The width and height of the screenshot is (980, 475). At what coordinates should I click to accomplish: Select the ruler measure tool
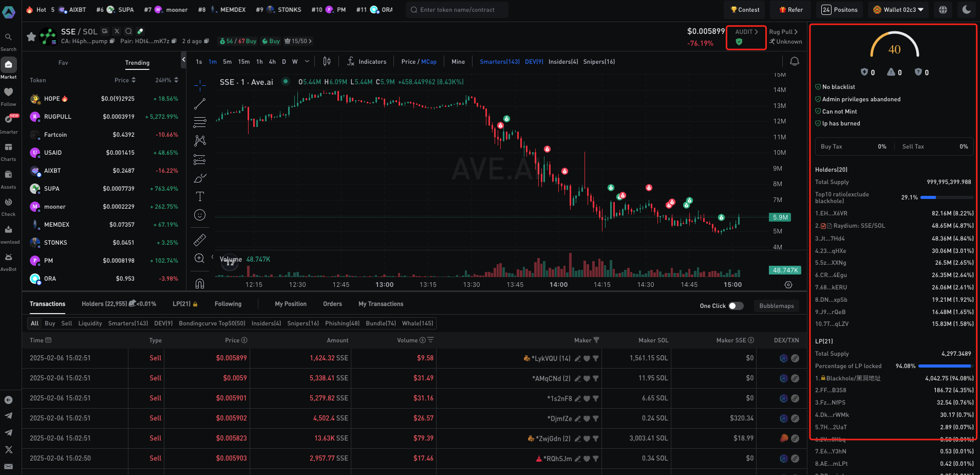(200, 240)
